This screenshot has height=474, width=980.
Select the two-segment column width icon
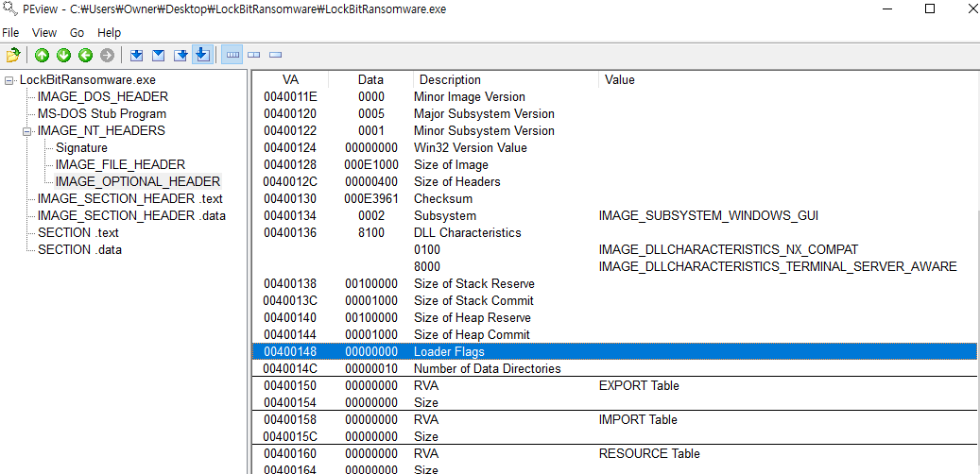pos(254,56)
